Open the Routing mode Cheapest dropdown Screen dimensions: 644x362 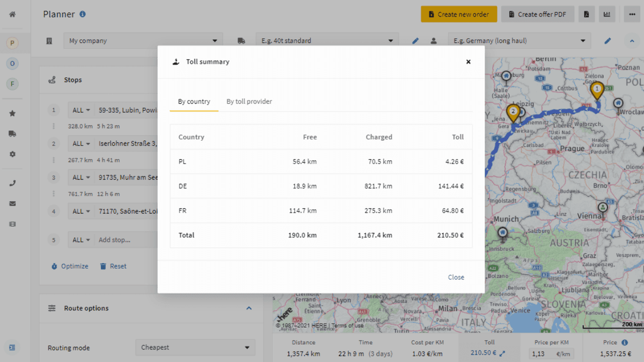coord(195,348)
